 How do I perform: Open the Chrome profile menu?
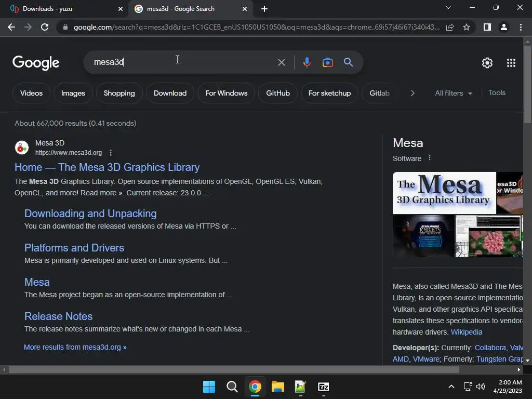pos(504,27)
